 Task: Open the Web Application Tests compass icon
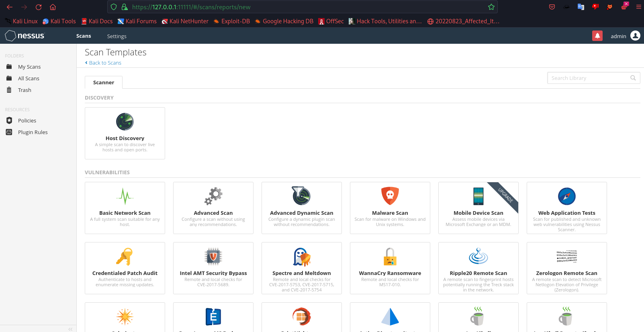click(x=567, y=196)
